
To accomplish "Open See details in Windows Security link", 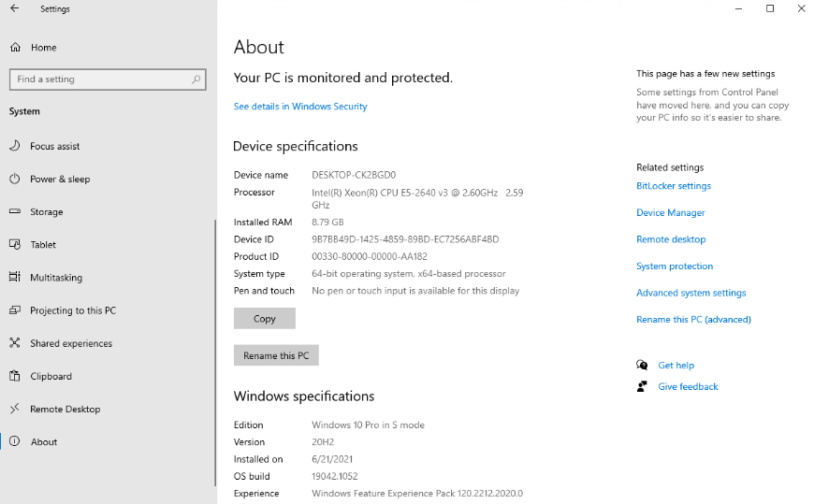I will 300,107.
